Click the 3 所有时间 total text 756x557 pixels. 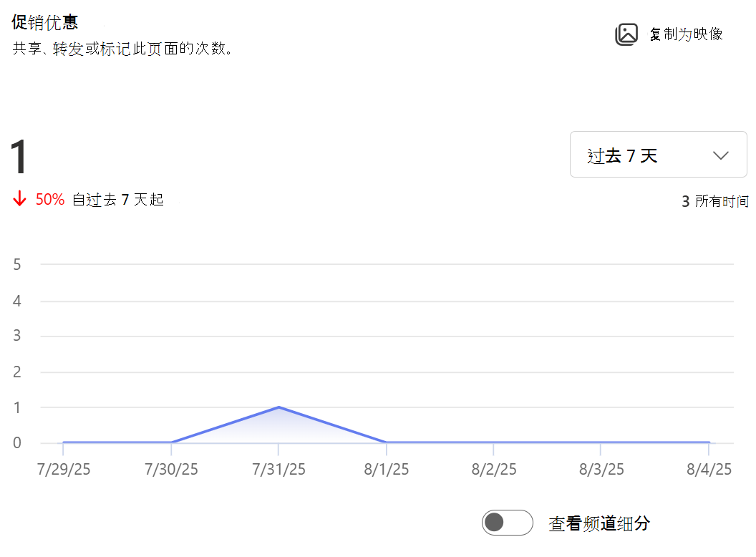pyautogui.click(x=715, y=201)
